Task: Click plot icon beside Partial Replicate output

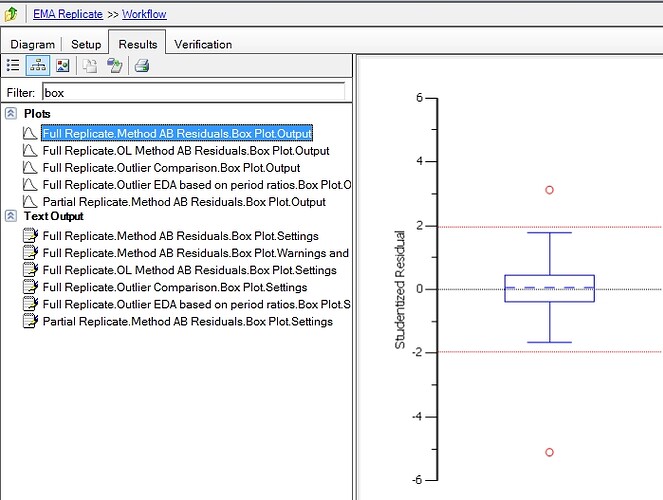Action: coord(30,201)
